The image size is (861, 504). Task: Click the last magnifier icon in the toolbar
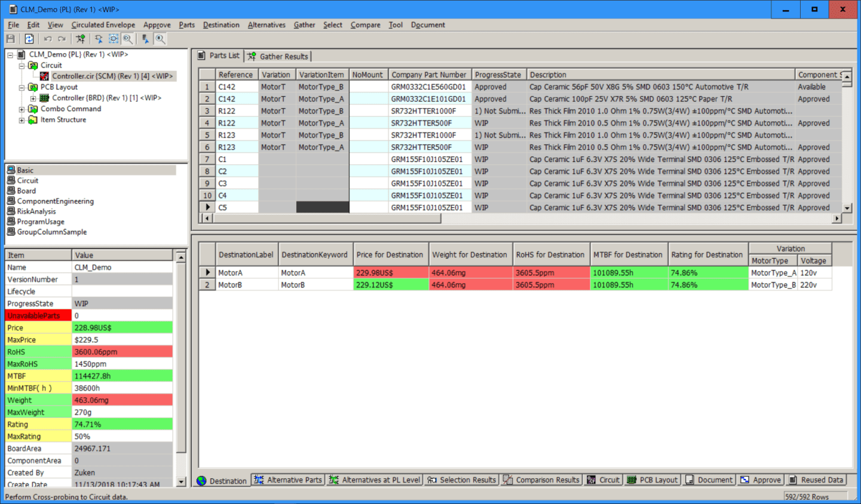(160, 39)
